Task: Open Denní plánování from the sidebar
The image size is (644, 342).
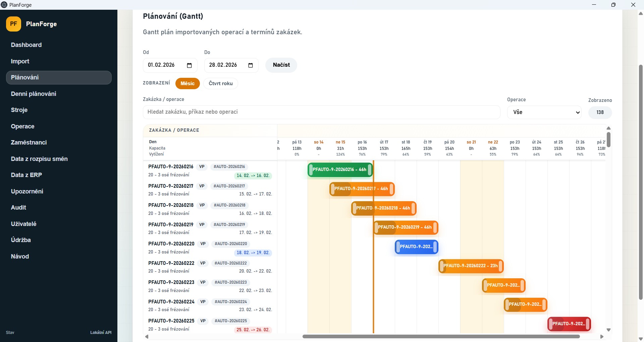Action: click(34, 94)
